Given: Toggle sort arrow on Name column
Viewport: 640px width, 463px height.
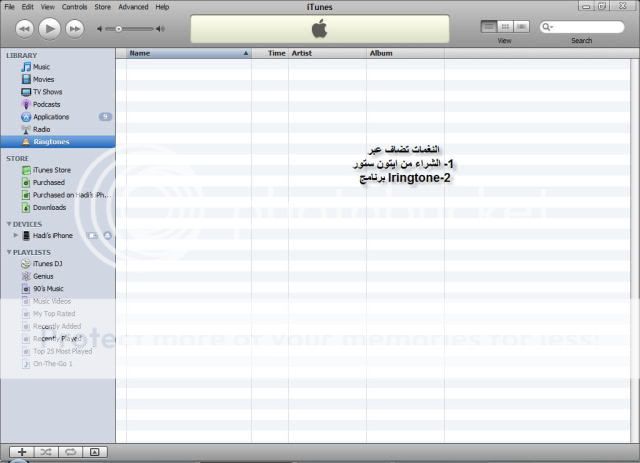Looking at the screenshot, I should (x=246, y=53).
